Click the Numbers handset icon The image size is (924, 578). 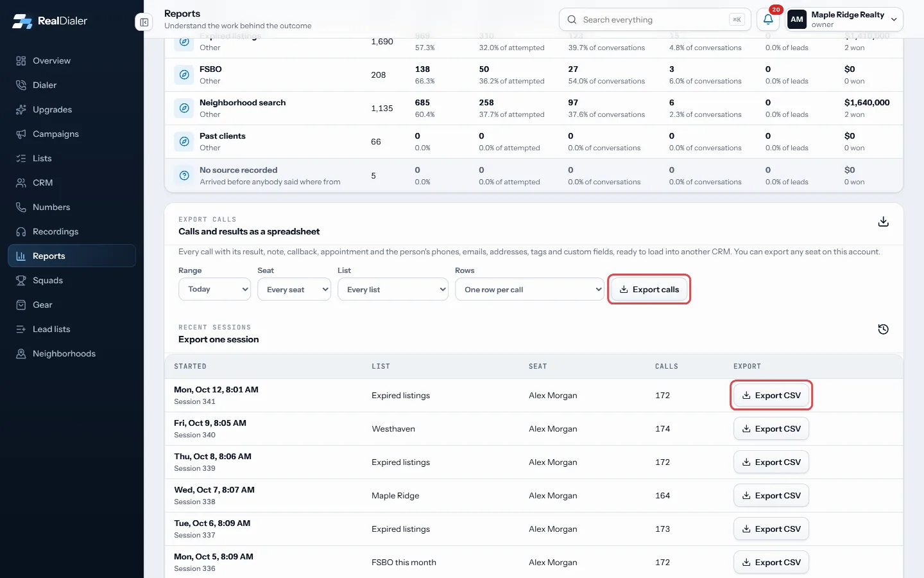pyautogui.click(x=21, y=207)
